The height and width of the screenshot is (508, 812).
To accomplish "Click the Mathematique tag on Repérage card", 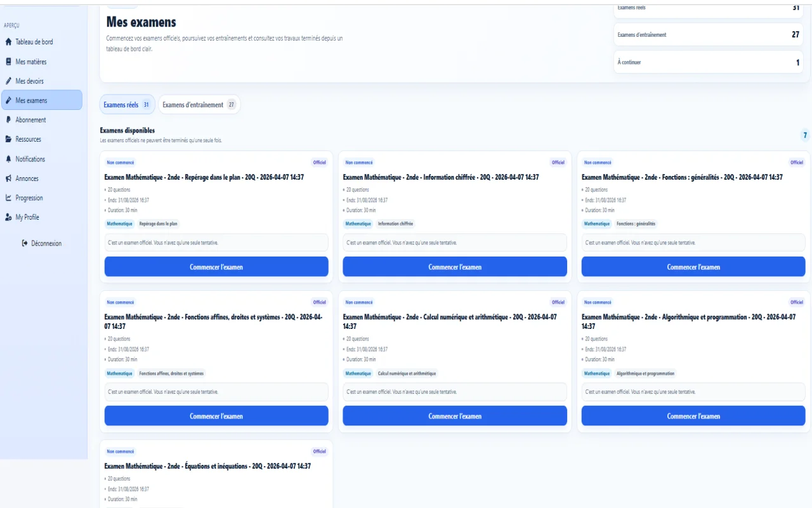I will coord(120,224).
